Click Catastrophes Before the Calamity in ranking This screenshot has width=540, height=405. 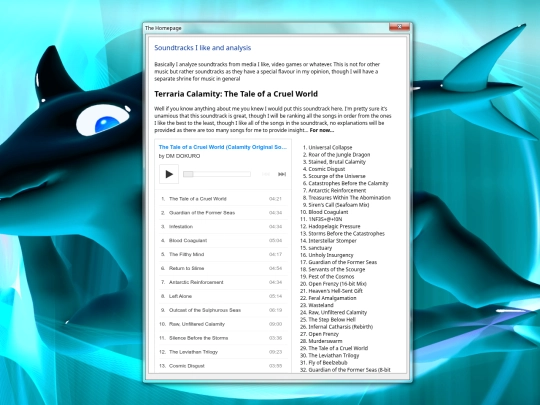click(349, 184)
